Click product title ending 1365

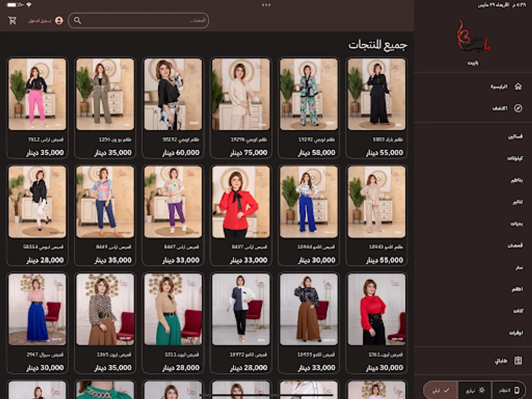[114, 355]
